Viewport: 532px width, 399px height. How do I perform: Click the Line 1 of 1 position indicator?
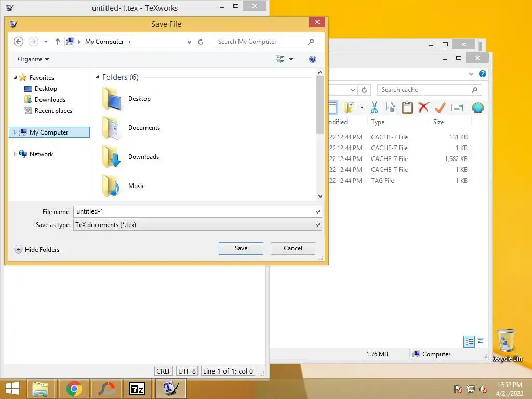point(228,371)
